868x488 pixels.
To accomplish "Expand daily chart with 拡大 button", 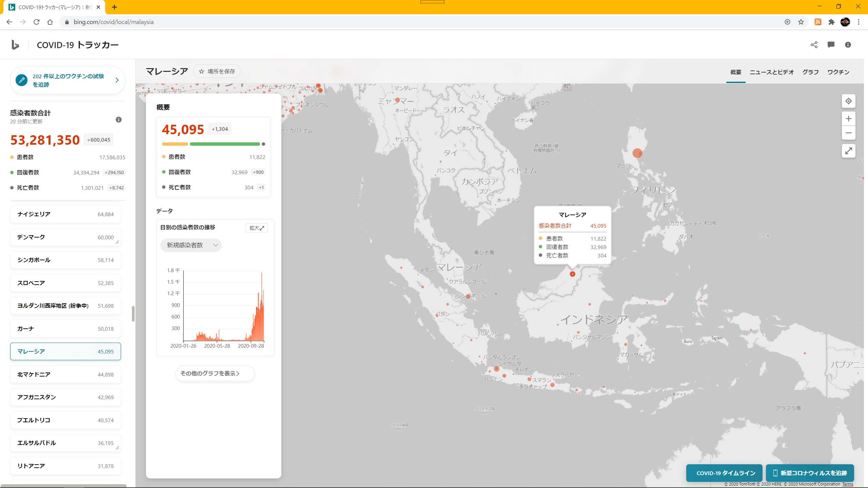I will click(x=256, y=228).
